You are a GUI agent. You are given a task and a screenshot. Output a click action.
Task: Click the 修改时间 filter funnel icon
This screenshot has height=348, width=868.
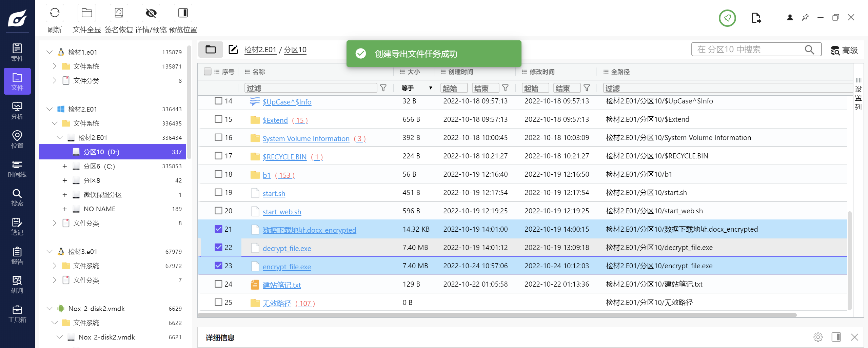click(587, 88)
